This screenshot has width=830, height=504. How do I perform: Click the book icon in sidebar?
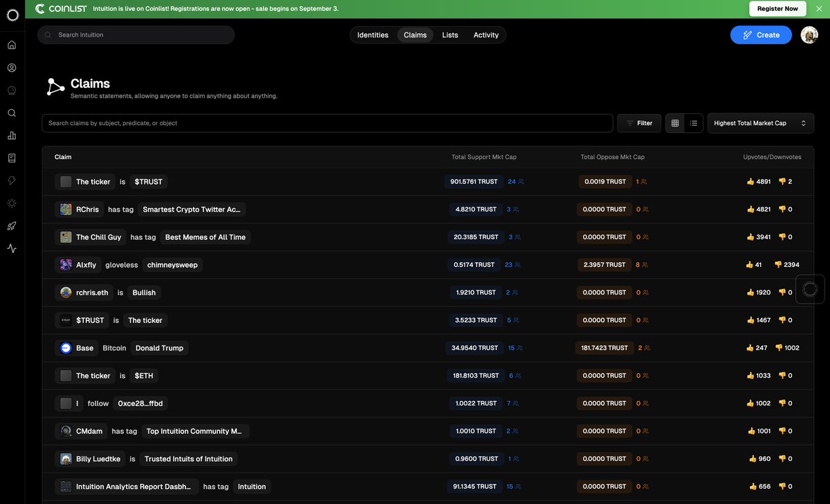[12, 158]
